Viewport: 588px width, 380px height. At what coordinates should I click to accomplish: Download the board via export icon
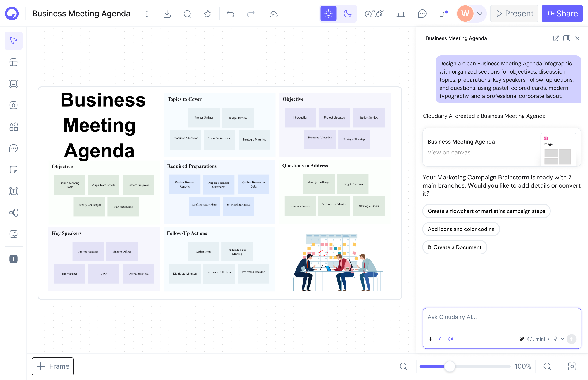coord(167,14)
